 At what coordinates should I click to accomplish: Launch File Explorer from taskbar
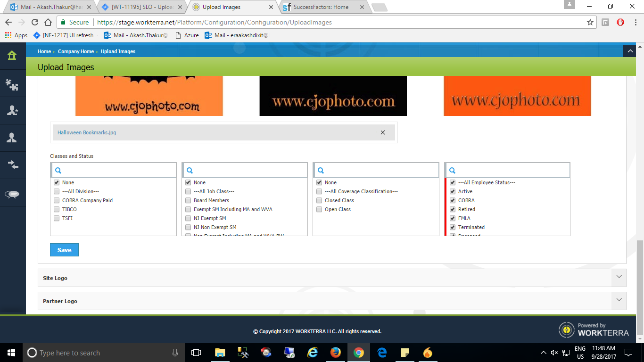pos(220,353)
